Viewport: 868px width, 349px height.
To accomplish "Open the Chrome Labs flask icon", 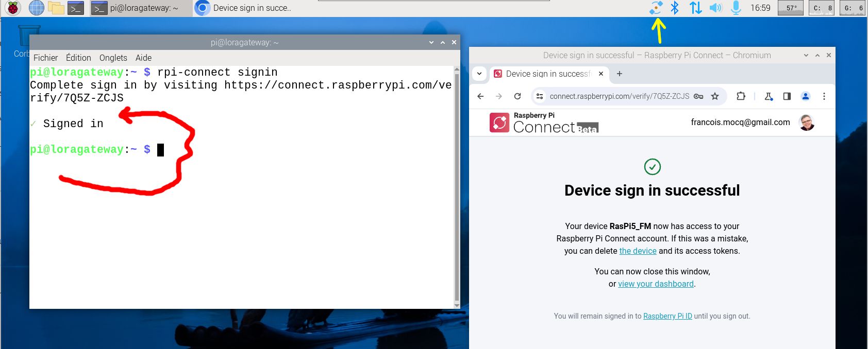I will (769, 96).
